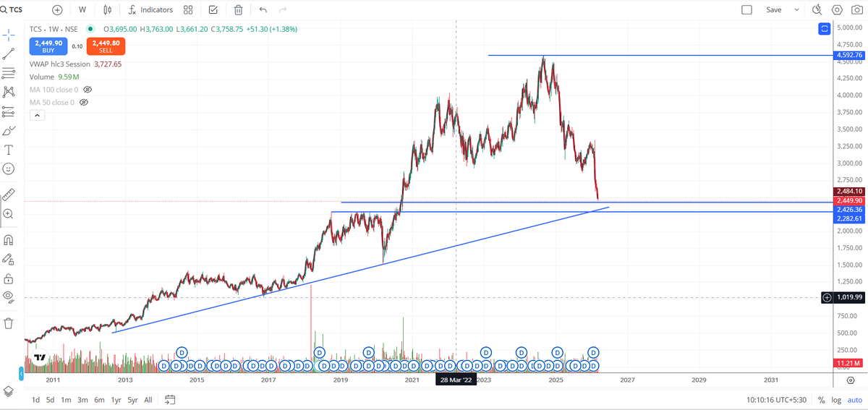Click the green market status dot
The image size is (868, 410).
(90, 29)
